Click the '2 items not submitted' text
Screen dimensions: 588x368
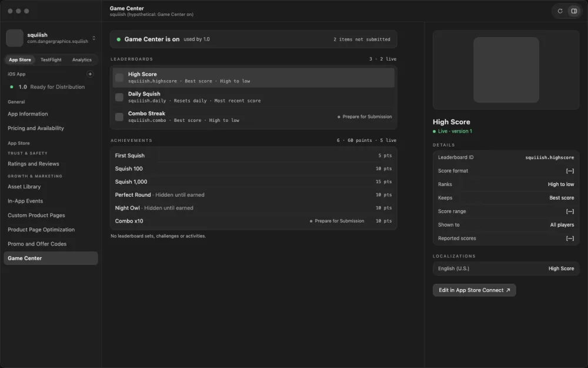coord(362,39)
